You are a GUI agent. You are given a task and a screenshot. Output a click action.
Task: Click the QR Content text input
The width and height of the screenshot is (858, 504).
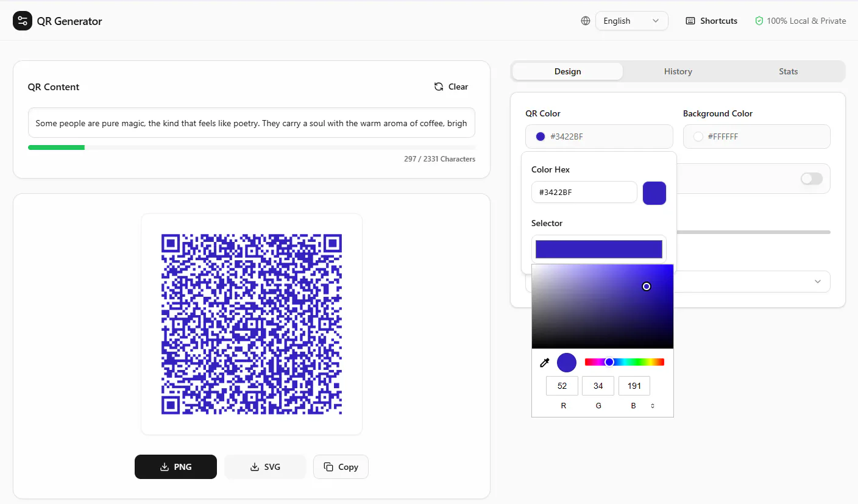[251, 123]
